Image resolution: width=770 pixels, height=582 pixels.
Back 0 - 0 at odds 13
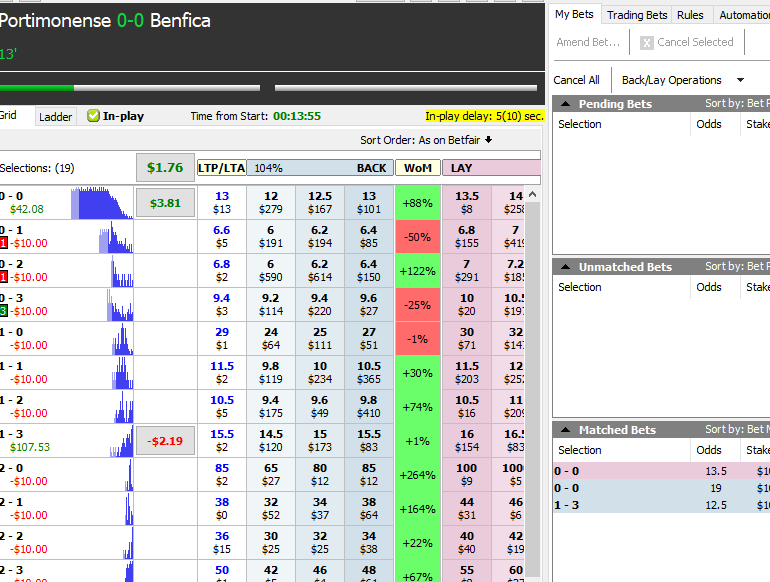369,203
